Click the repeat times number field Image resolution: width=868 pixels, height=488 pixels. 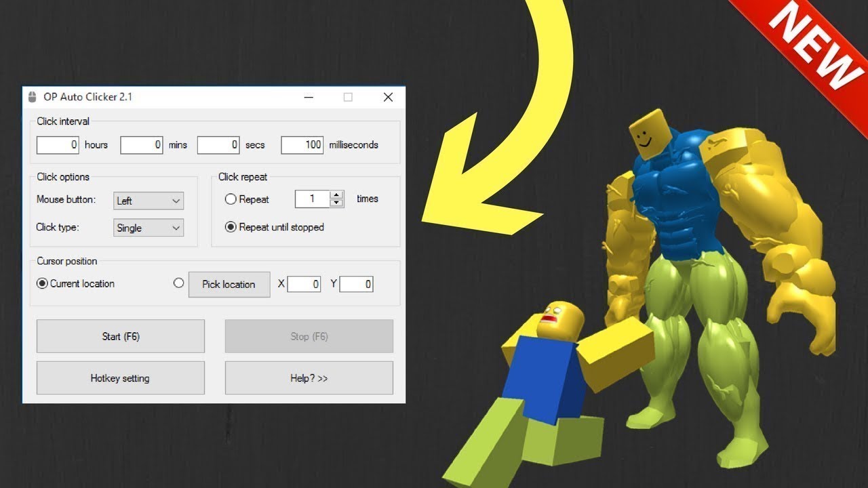tap(313, 199)
